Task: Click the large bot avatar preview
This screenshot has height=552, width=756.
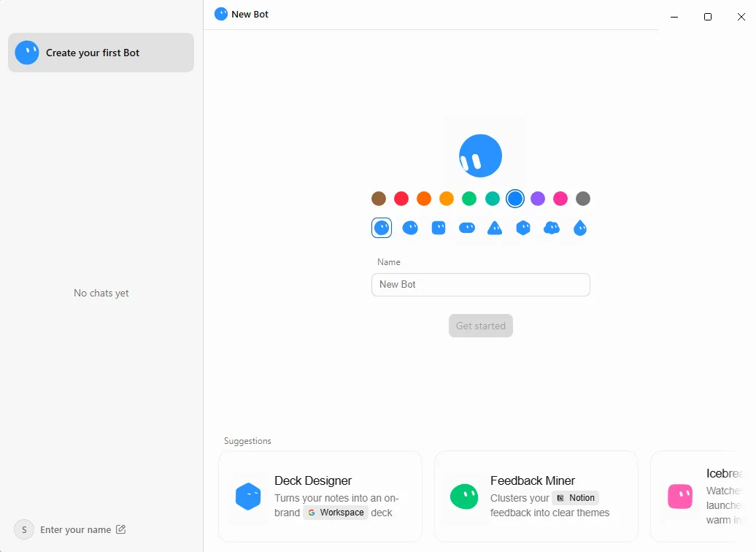Action: click(x=480, y=156)
